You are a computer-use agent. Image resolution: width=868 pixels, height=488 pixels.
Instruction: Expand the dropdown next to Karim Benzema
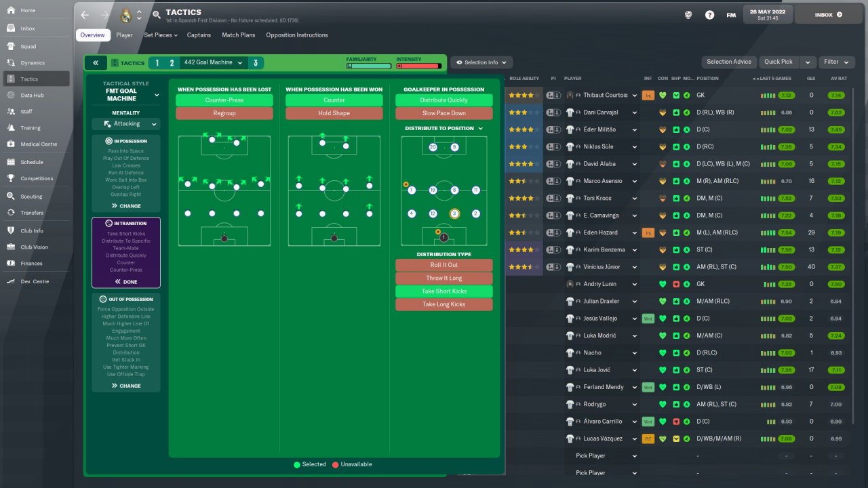[635, 249]
